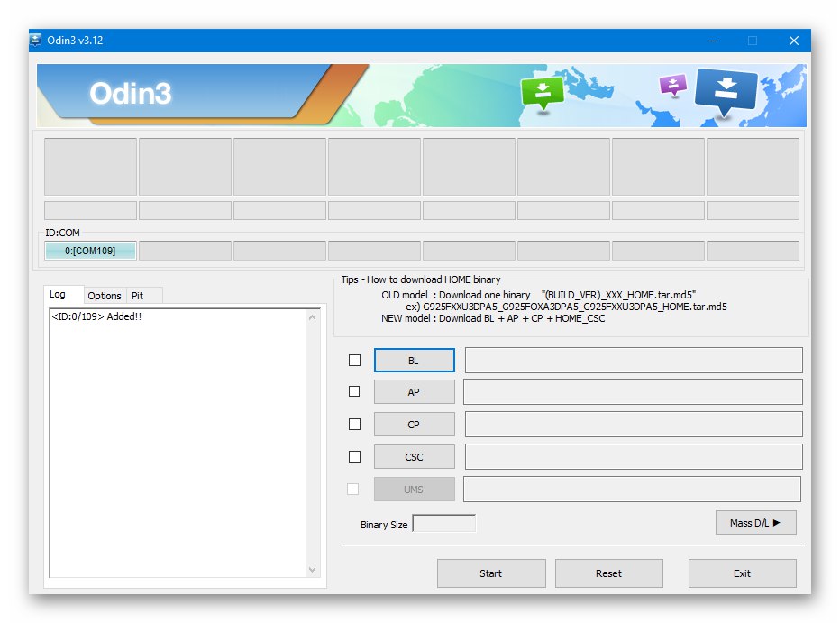Click the BL file path field
Screen dimensions: 840x623
click(634, 360)
